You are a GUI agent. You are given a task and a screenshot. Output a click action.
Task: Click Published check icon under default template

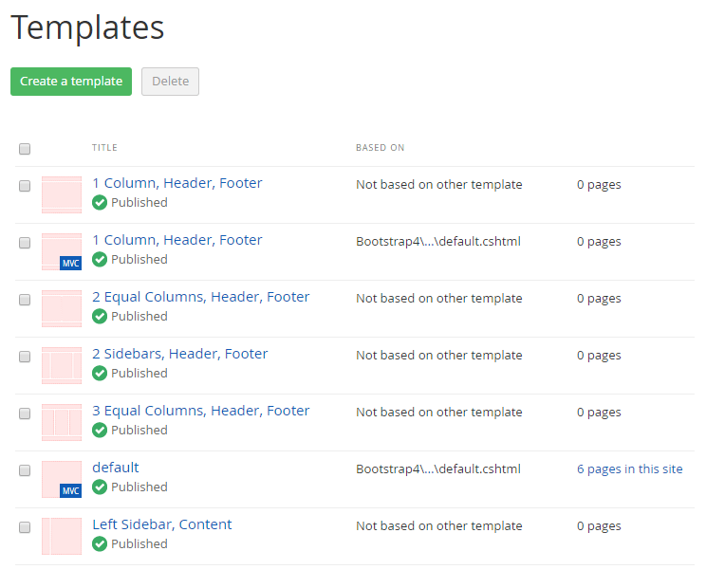click(100, 487)
